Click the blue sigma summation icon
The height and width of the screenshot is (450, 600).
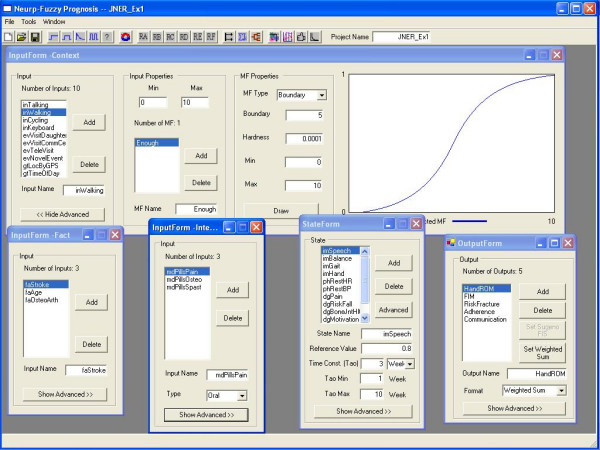242,37
